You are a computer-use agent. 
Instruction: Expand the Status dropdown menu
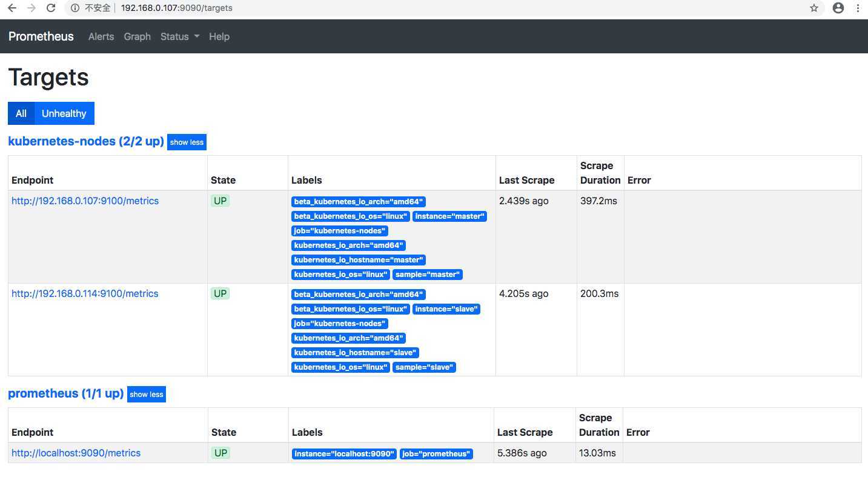tap(180, 36)
